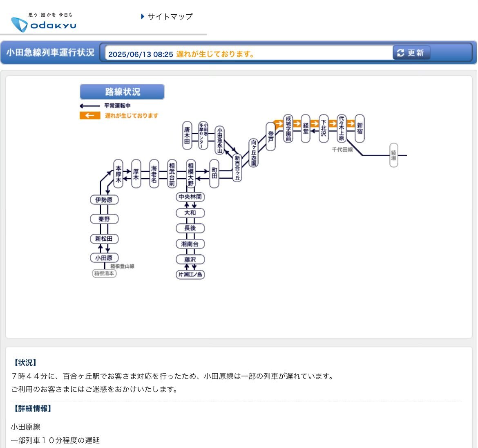Click 新松田 station label
This screenshot has height=448, width=478.
point(104,238)
